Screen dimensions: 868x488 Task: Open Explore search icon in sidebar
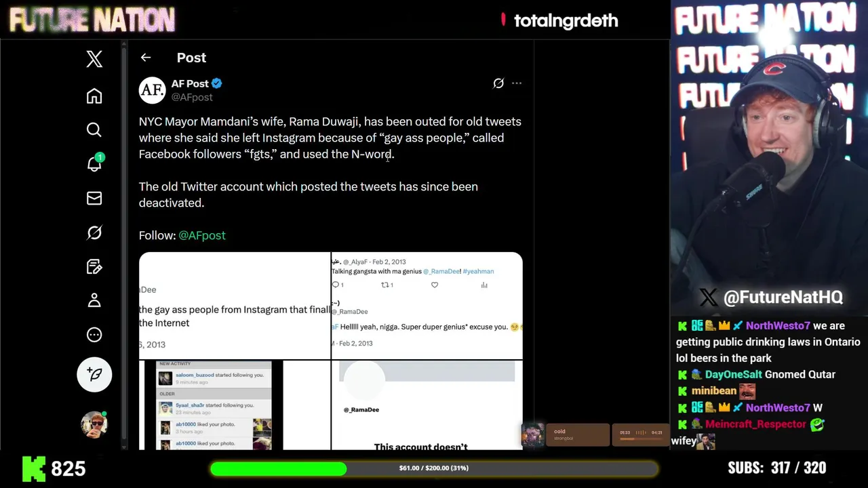[94, 129]
